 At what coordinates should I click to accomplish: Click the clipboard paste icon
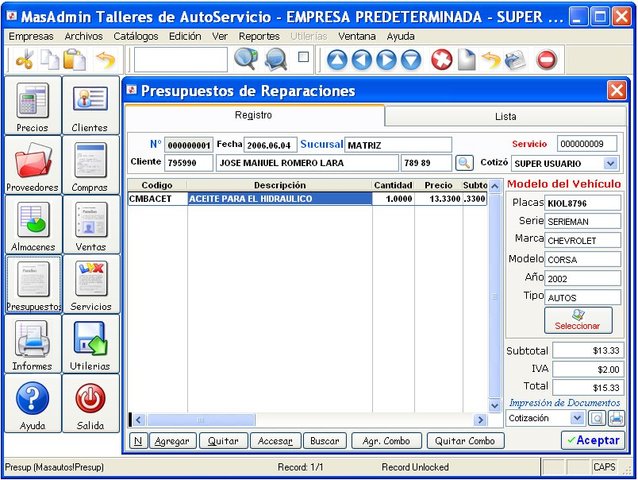click(x=74, y=59)
